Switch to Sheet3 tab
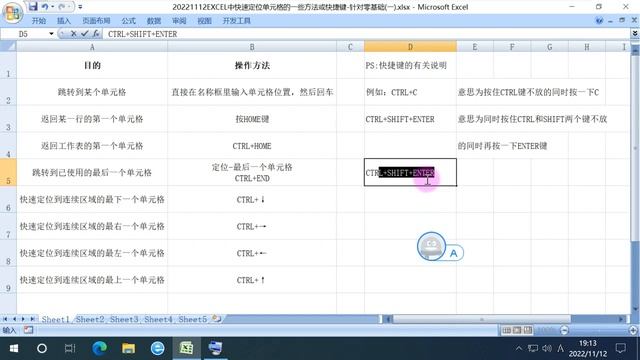This screenshot has height=360, width=640. (124, 319)
